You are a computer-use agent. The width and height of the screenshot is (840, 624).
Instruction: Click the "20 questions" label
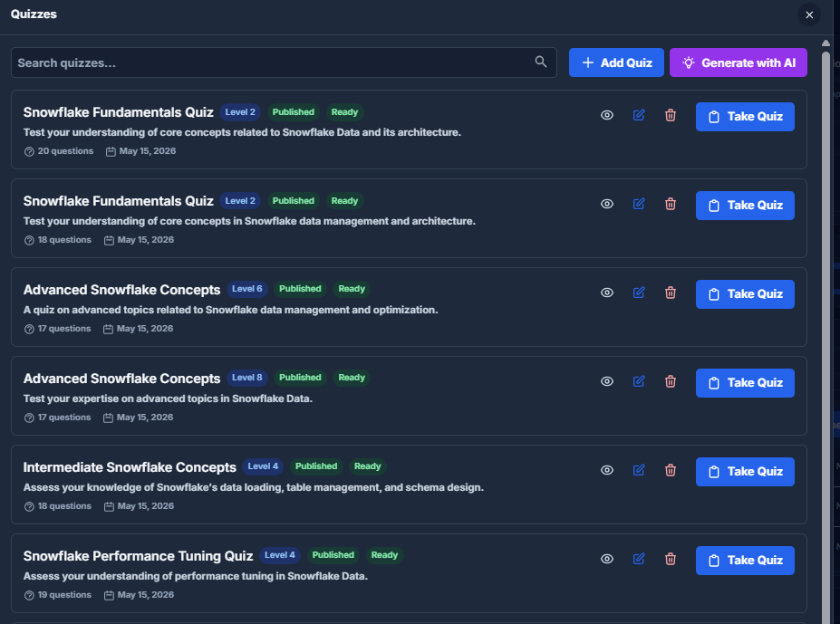(65, 151)
